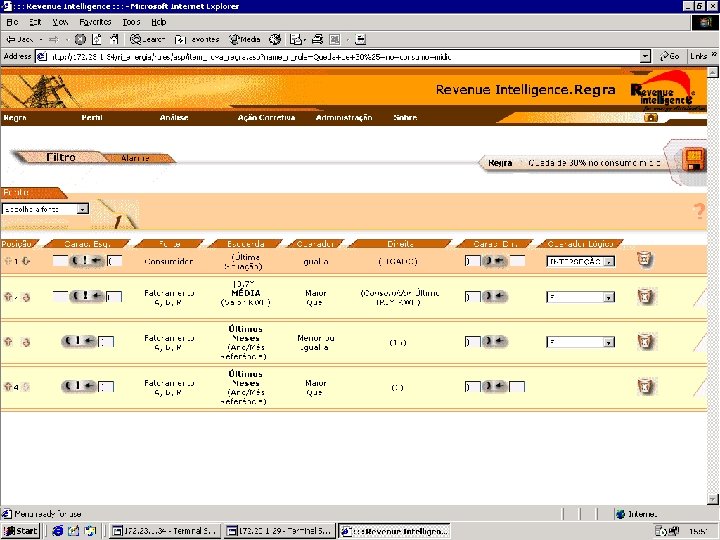Viewport: 720px width, 540px height.
Task: Open the Ação Corretiva menu
Action: point(266,118)
